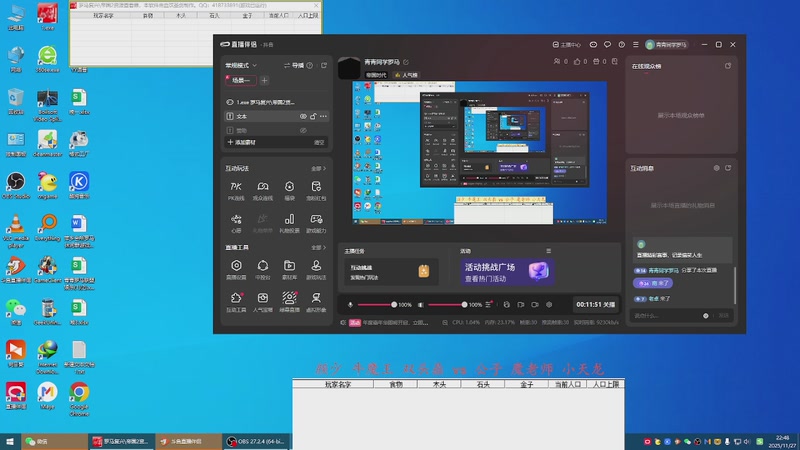800x450 pixels.
Task: Open the PK连线 interactive feature
Action: point(236,190)
